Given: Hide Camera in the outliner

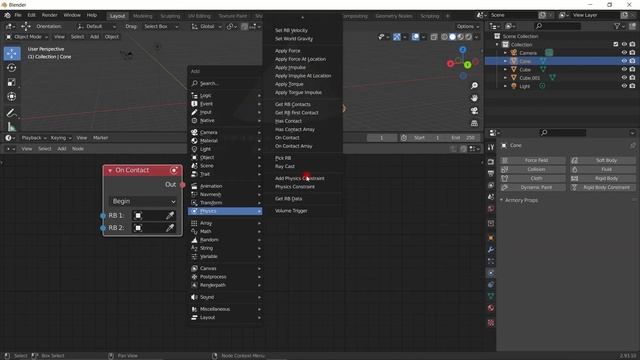Looking at the screenshot, I should (624, 53).
